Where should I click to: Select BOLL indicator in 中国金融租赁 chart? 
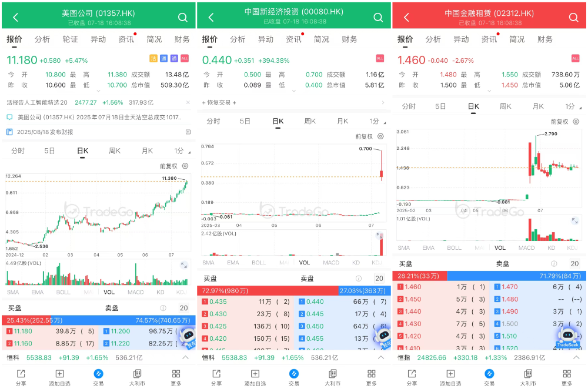tap(454, 247)
